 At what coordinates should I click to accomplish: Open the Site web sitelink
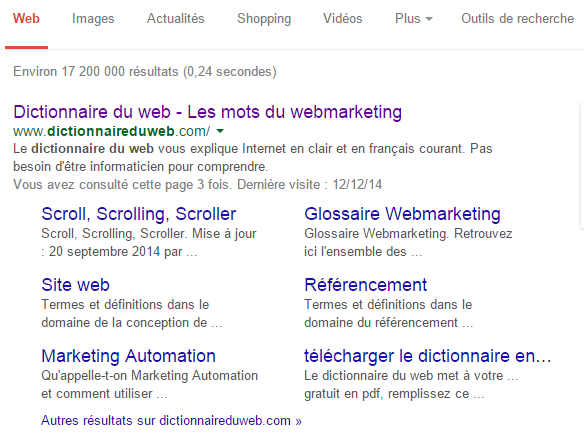75,285
